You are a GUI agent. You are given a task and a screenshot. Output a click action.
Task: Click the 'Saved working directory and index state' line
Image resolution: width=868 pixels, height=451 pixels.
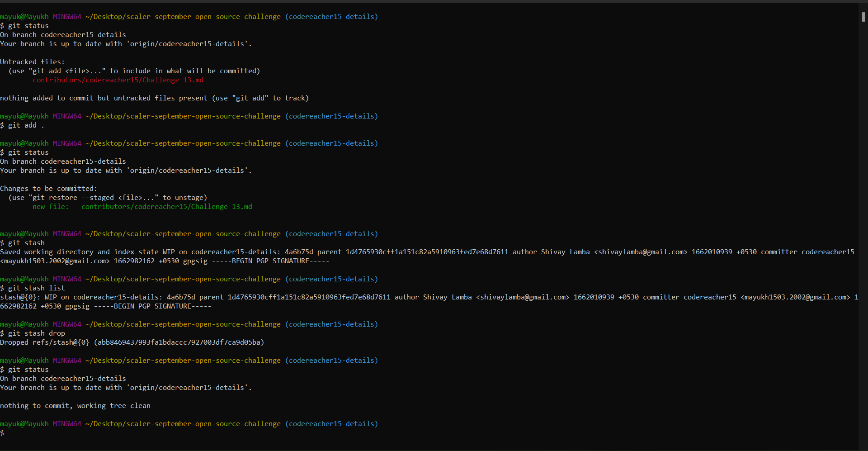[x=427, y=256]
